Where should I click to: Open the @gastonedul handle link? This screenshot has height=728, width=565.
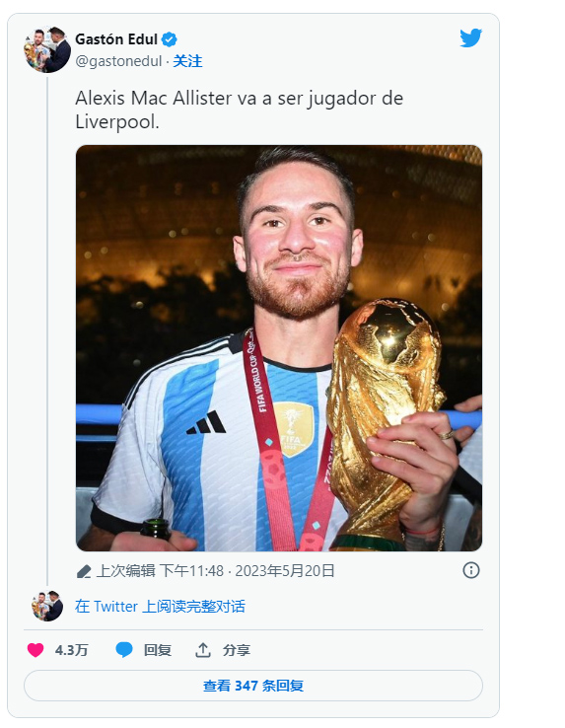pos(118,61)
